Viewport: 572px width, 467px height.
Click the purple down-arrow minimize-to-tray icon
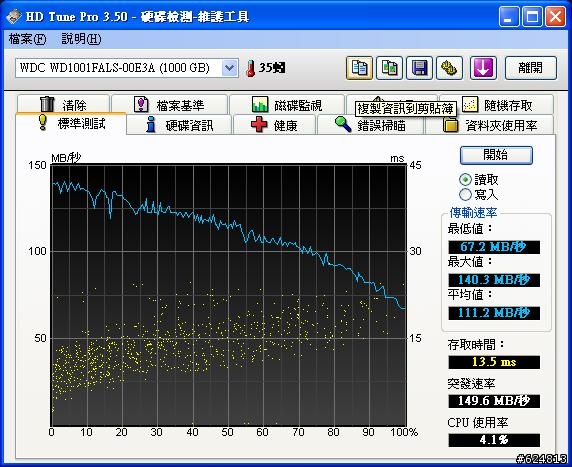(483, 68)
